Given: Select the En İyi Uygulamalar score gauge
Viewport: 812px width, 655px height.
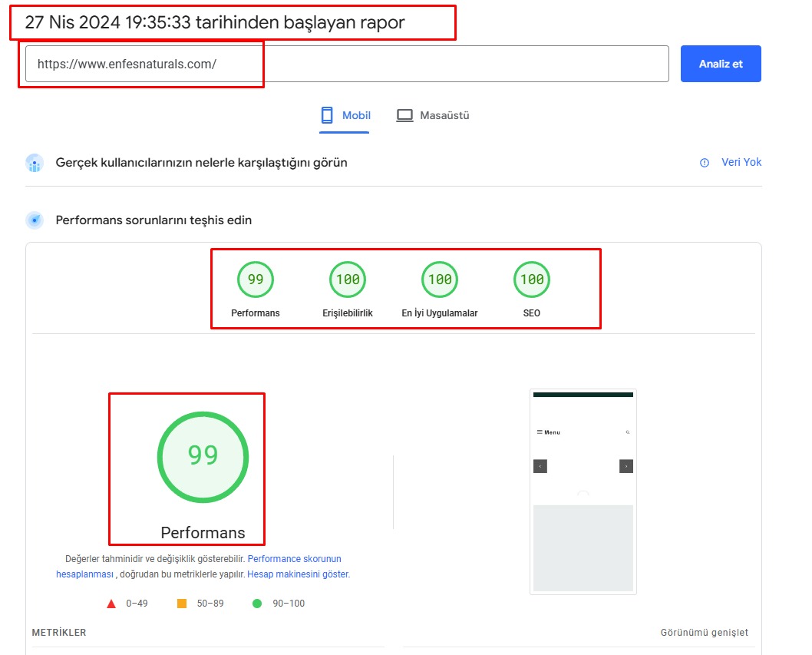Looking at the screenshot, I should (x=440, y=280).
